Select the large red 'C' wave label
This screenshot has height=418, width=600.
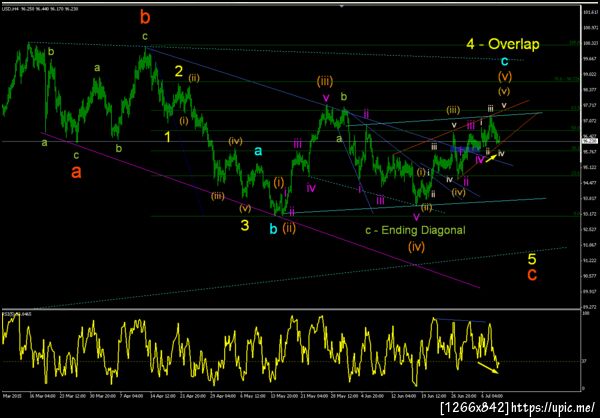click(x=532, y=274)
